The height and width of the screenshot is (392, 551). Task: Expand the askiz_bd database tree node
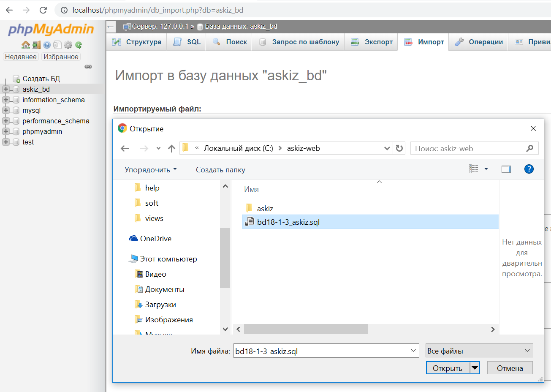(x=5, y=89)
